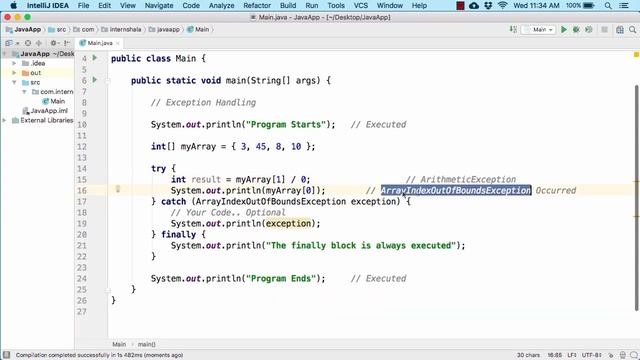Image resolution: width=640 pixels, height=360 pixels.
Task: Click the intention lightbulb on line 16
Action: 118,189
